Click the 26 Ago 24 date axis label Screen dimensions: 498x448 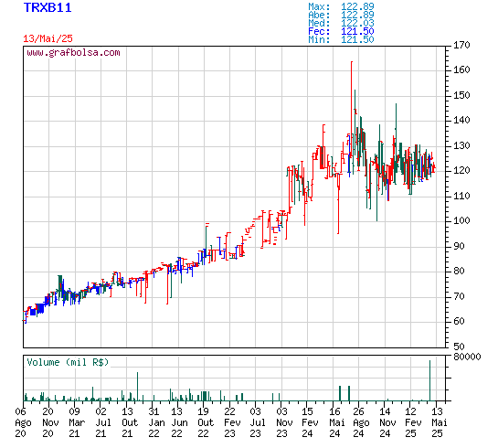coord(359,422)
